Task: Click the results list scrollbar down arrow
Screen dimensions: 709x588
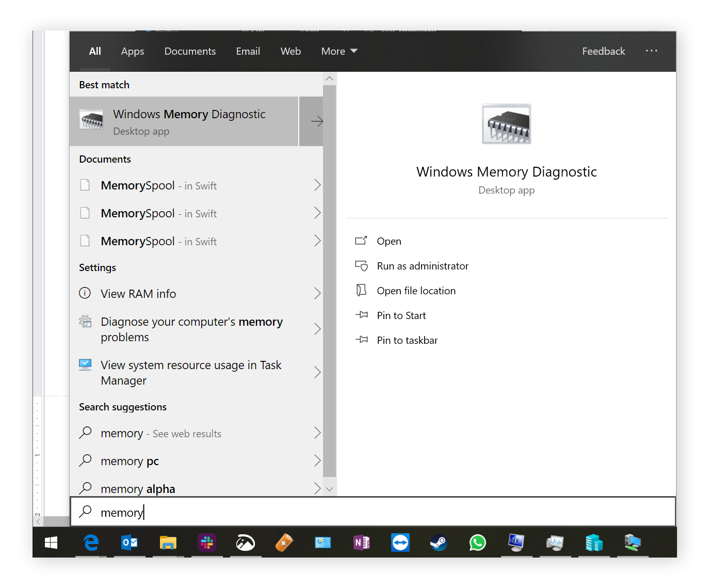Action: (330, 488)
